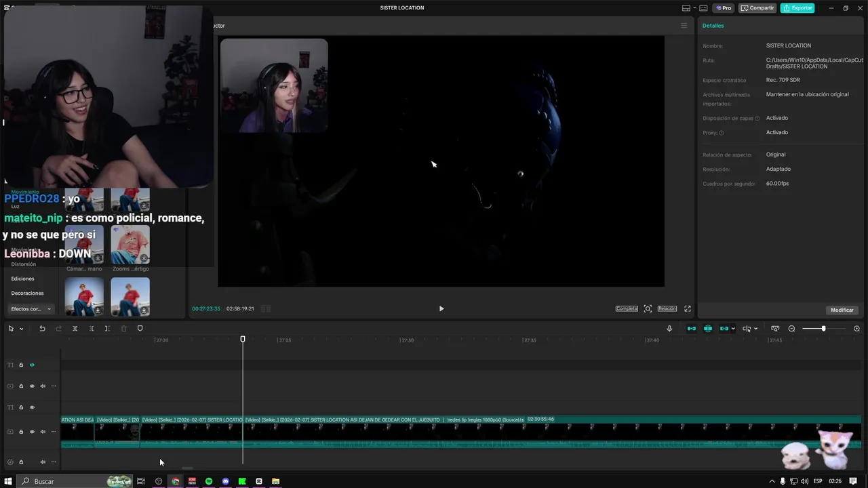The height and width of the screenshot is (488, 868).
Task: Open the Windows Start menu
Action: [x=9, y=481]
